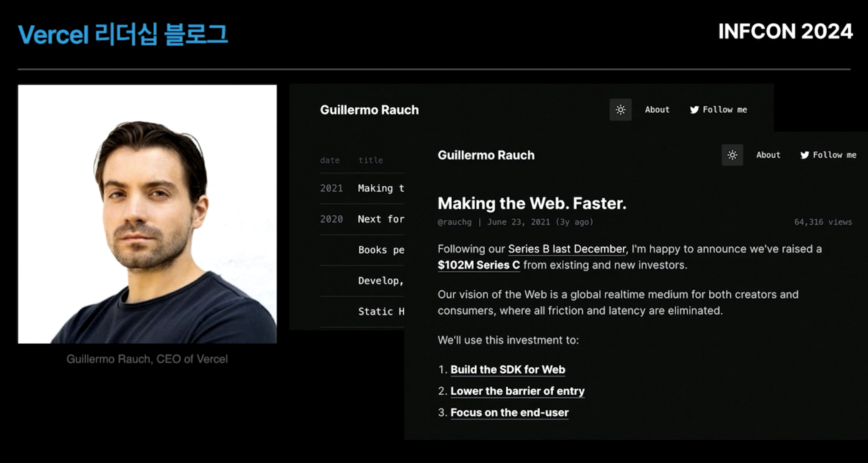Click Follow me in back blog window
The height and width of the screenshot is (463, 868).
click(725, 109)
